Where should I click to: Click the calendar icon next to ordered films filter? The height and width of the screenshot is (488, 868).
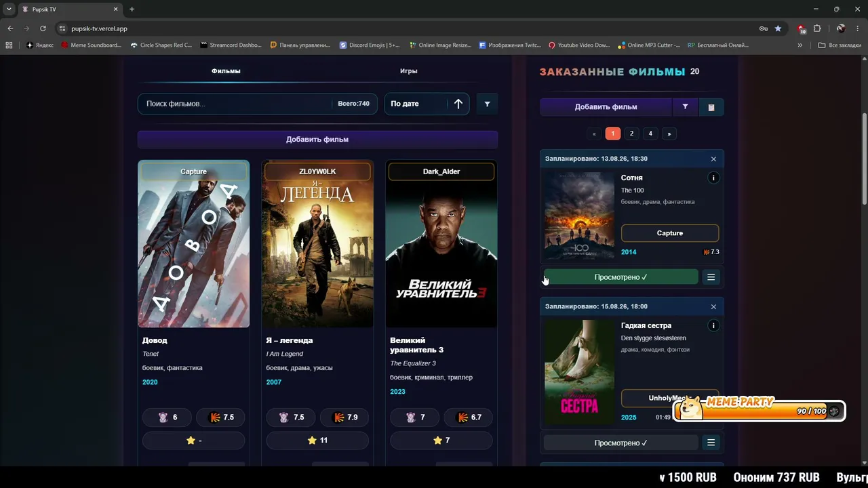tap(711, 107)
